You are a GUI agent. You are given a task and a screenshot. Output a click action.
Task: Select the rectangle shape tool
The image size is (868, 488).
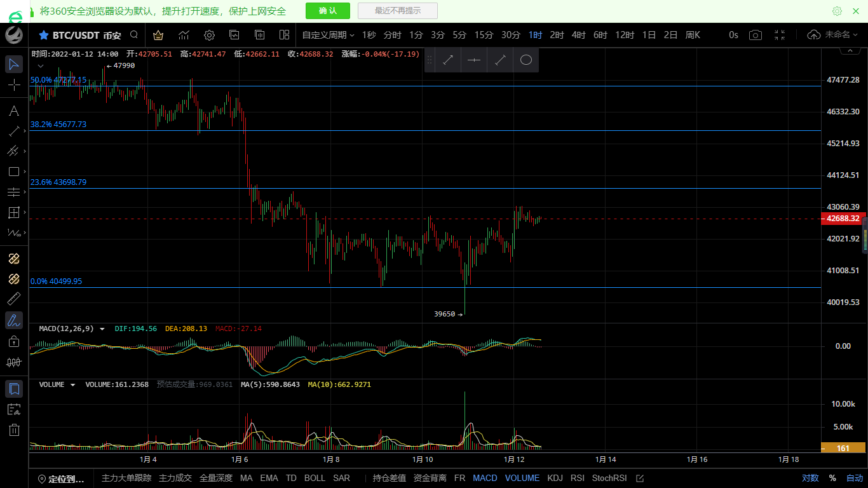point(13,172)
